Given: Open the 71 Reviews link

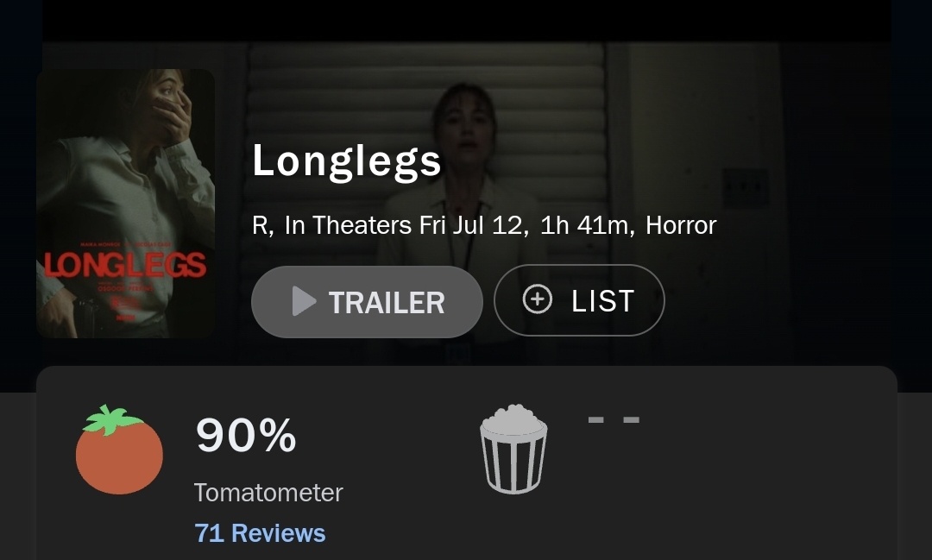Looking at the screenshot, I should point(260,532).
